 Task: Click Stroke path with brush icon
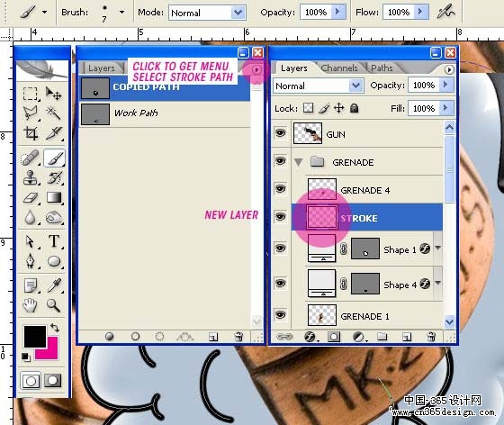pos(135,337)
